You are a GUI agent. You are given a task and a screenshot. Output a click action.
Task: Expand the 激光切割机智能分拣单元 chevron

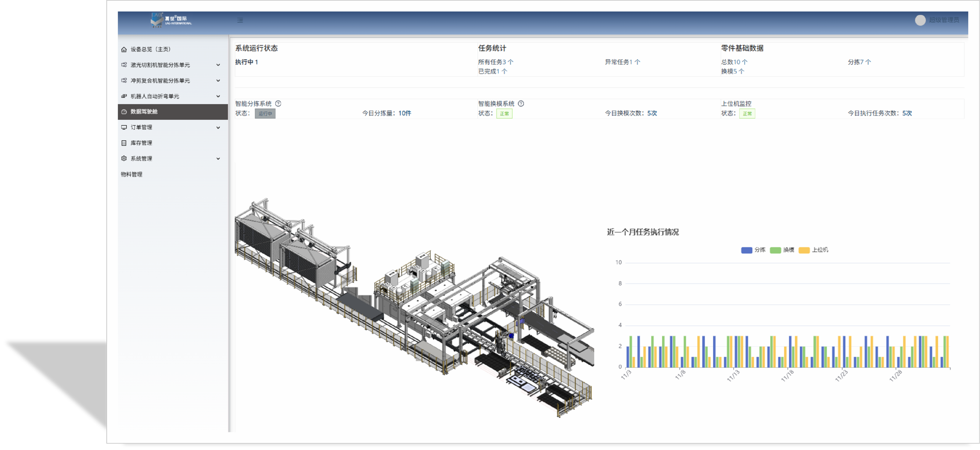(218, 65)
